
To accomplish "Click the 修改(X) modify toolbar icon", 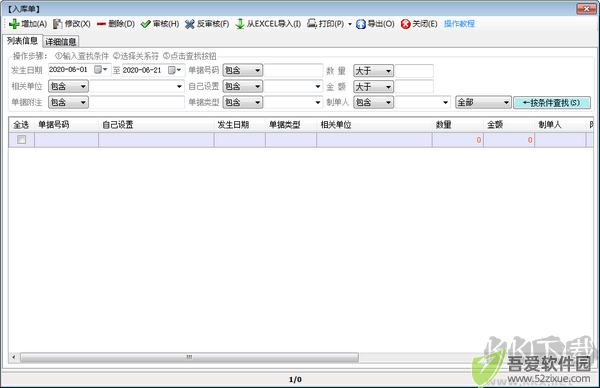I will 57,24.
